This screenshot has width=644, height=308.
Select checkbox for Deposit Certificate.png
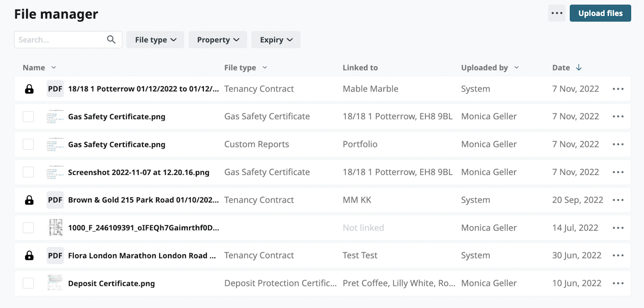click(28, 283)
